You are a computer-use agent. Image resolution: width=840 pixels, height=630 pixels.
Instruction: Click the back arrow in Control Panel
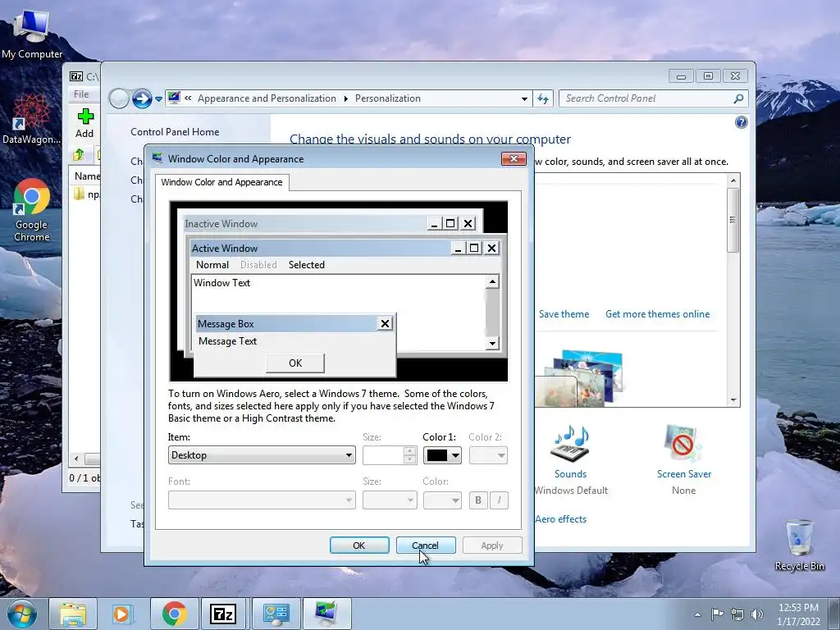(x=119, y=98)
